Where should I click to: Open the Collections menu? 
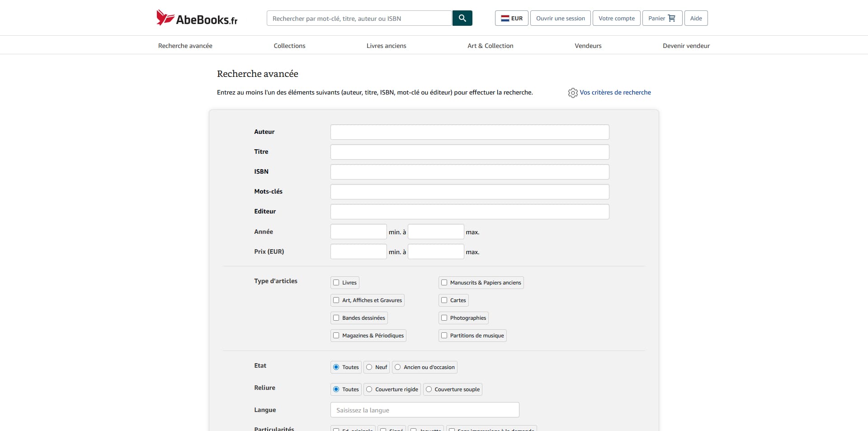[x=289, y=46]
